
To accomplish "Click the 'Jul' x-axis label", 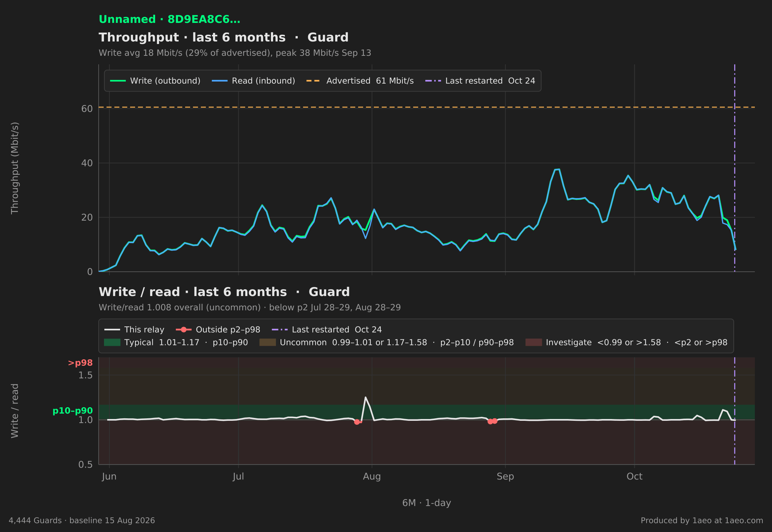I will (238, 477).
